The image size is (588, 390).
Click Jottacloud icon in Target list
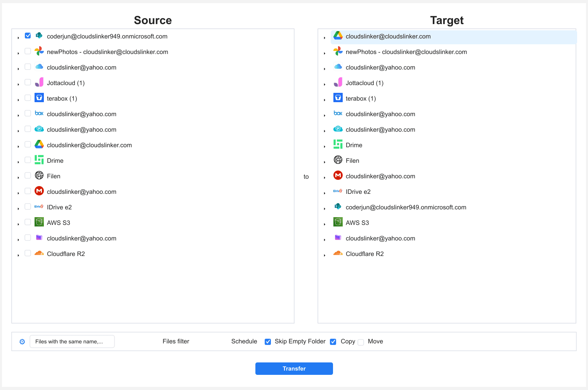(x=338, y=82)
